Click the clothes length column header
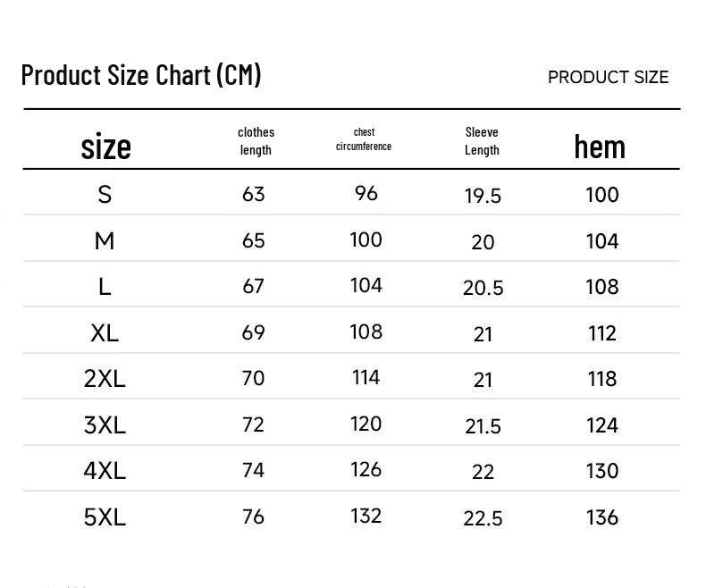The height and width of the screenshot is (588, 706). (256, 141)
